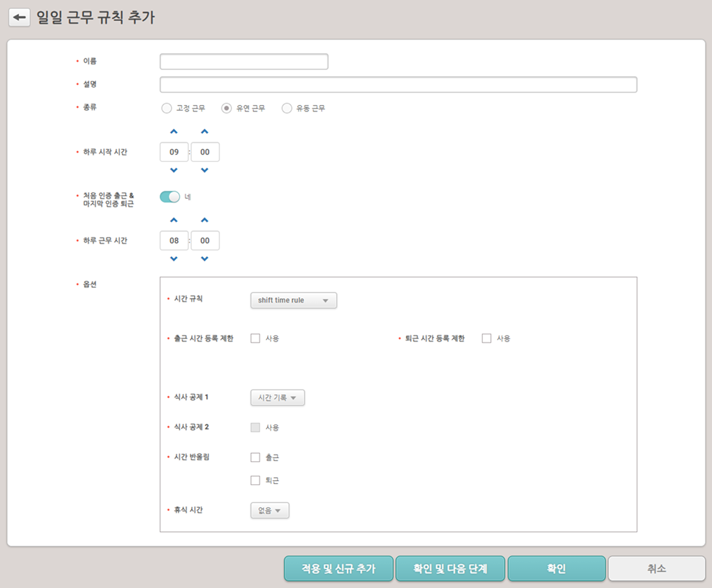Screen dimensions: 712x588
Task: Increase the 하루 근무 시간 minutes with up arrow
Action: (205, 220)
